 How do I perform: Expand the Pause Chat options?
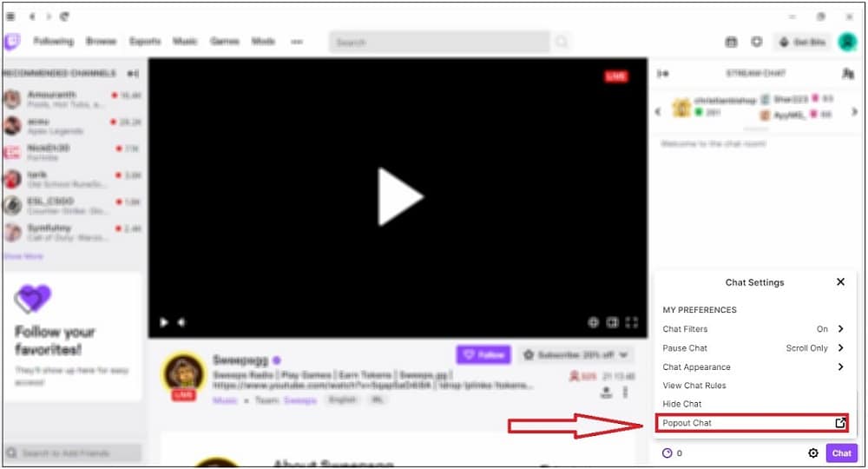(x=840, y=348)
